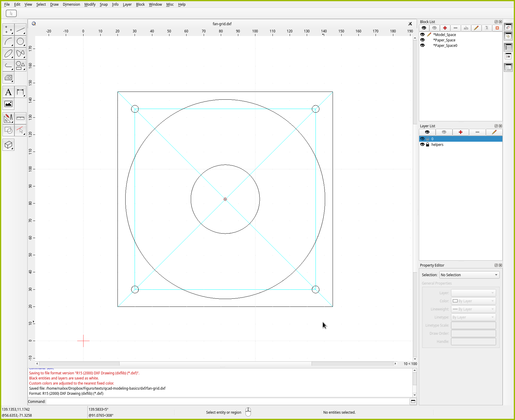Select the *Paper_Space0 block entry
This screenshot has height=420, width=515.
click(x=445, y=46)
